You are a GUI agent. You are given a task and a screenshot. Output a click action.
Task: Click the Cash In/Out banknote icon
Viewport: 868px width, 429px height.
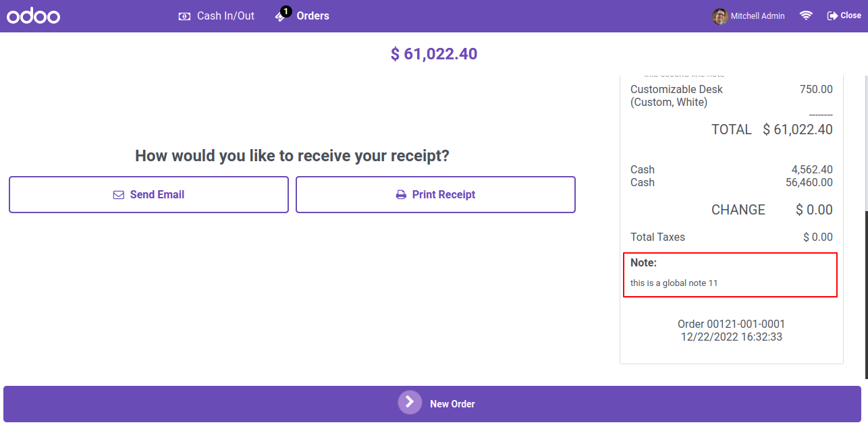tap(184, 16)
